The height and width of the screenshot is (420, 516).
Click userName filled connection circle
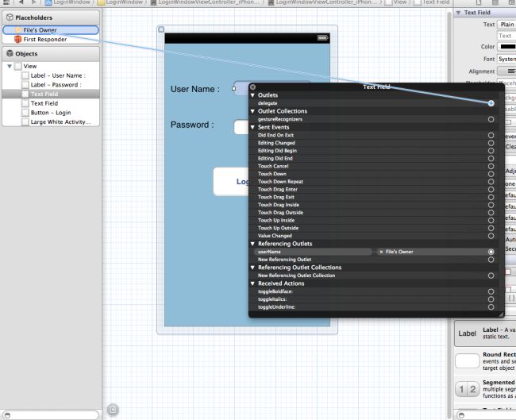491,252
